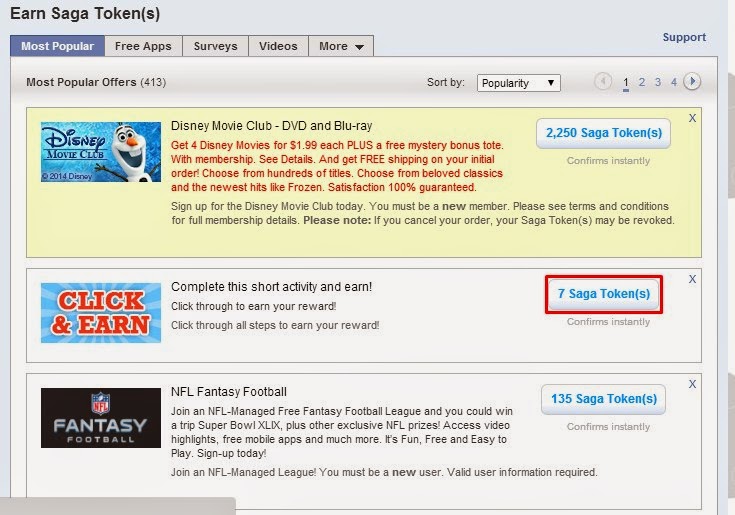The image size is (735, 515).
Task: Click the 2,250 Saga Token(s) button
Action: 603,133
